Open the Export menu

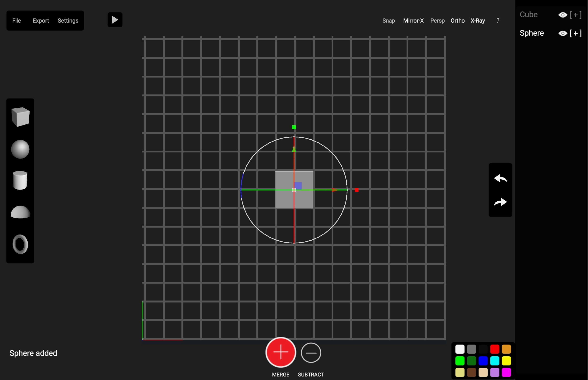tap(41, 21)
